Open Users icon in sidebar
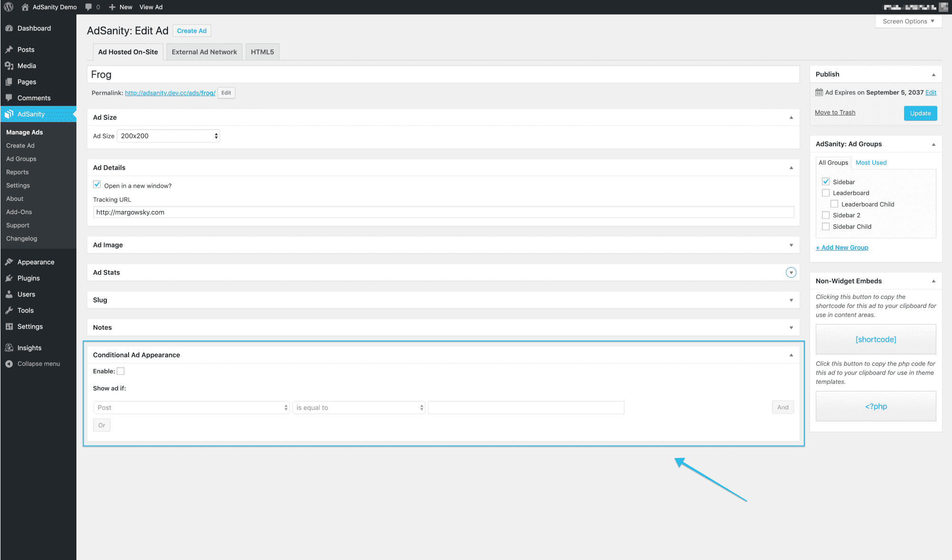952x560 pixels. click(9, 294)
